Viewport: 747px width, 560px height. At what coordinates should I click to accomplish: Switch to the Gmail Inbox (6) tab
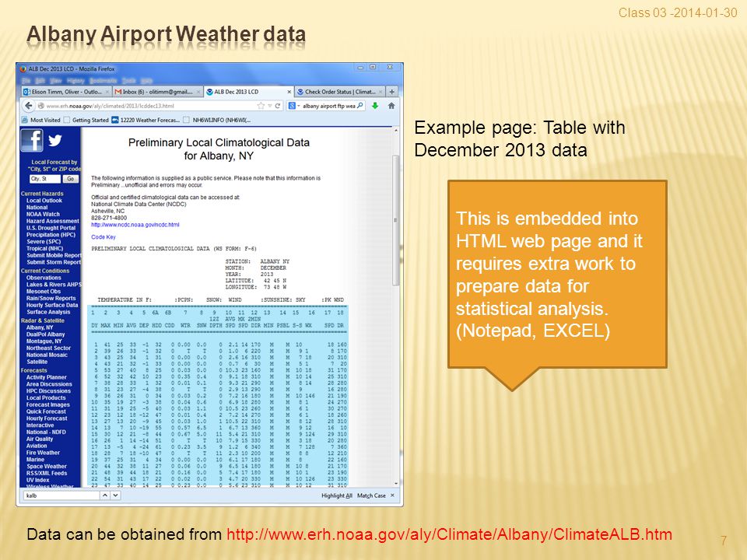point(158,92)
